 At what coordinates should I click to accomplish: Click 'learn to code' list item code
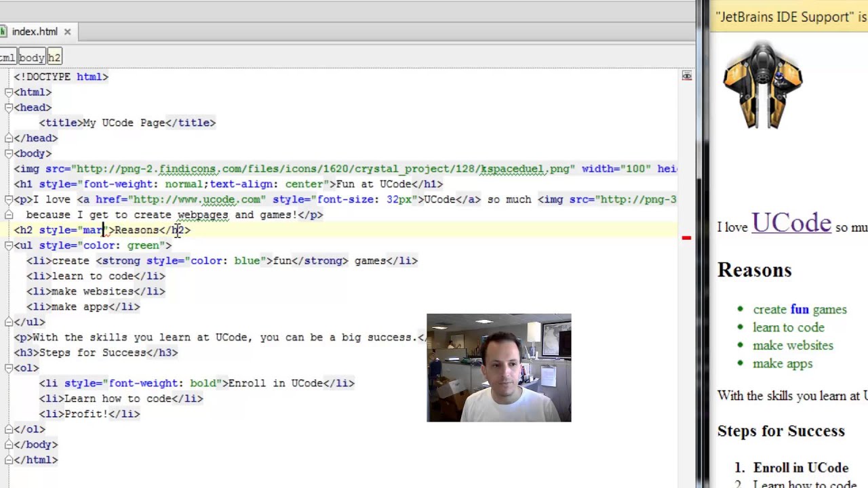92,277
